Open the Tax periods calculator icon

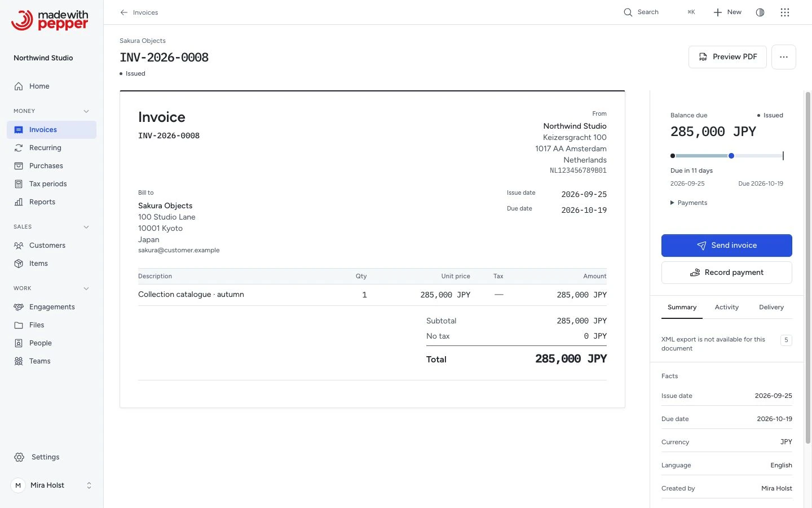[19, 184]
